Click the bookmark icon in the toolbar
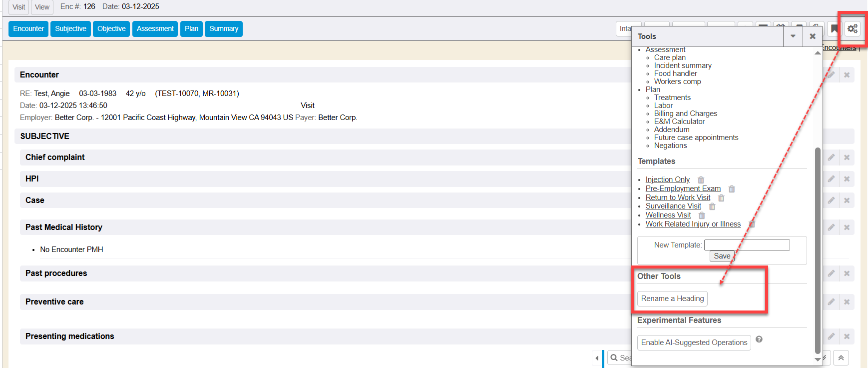 pos(834,29)
